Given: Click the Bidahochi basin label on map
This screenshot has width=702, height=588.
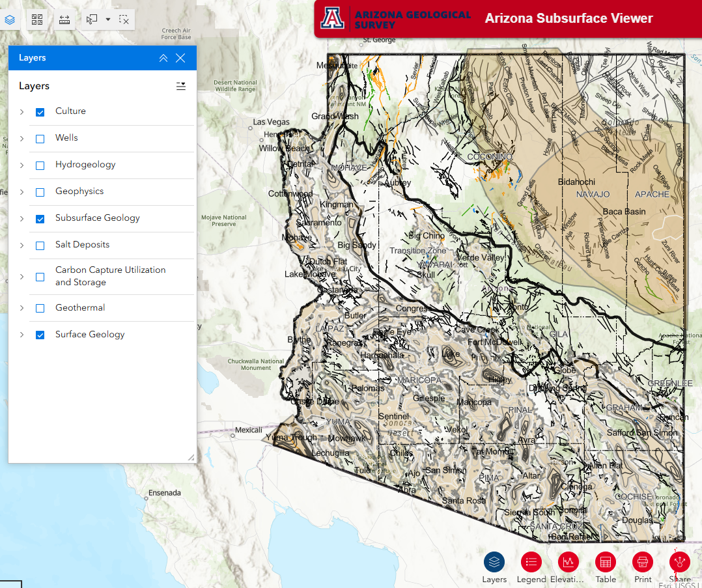Looking at the screenshot, I should point(577,182).
